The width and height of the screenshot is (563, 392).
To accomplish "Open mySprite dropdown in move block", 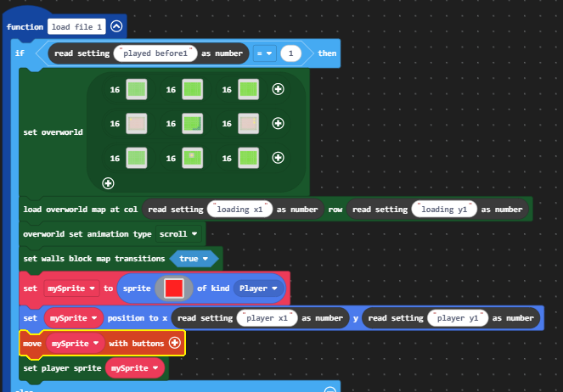I will pos(75,344).
